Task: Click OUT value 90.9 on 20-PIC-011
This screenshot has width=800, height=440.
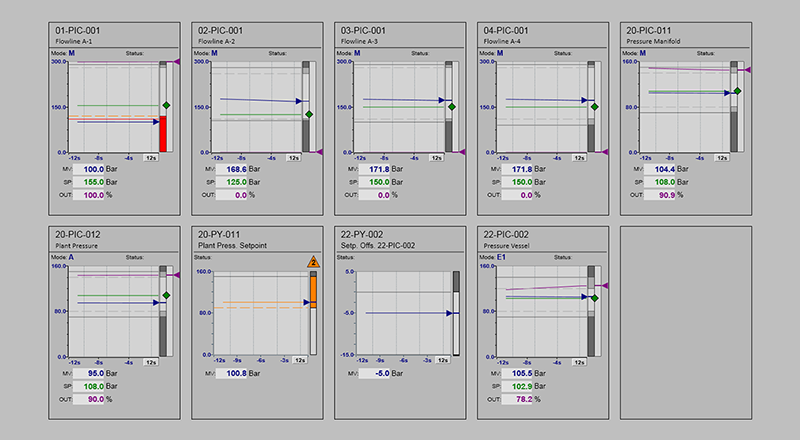Action: (x=660, y=195)
